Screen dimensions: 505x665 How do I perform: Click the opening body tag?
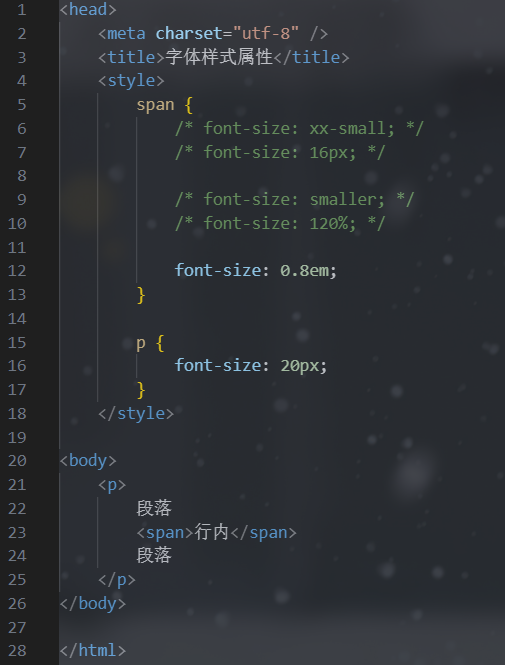(x=88, y=461)
